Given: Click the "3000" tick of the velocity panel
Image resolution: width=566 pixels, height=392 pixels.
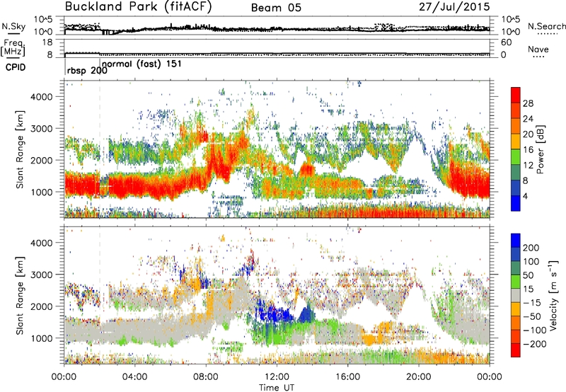Looking at the screenshot, I should [42, 275].
